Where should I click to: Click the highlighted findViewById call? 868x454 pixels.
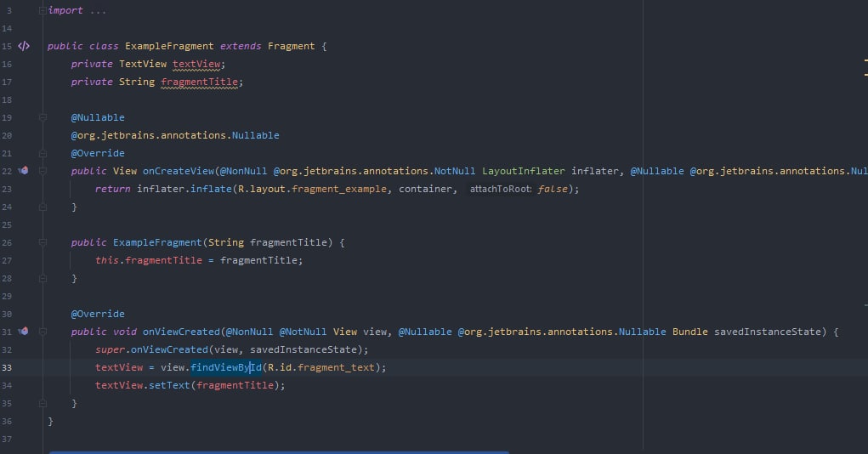pos(226,367)
